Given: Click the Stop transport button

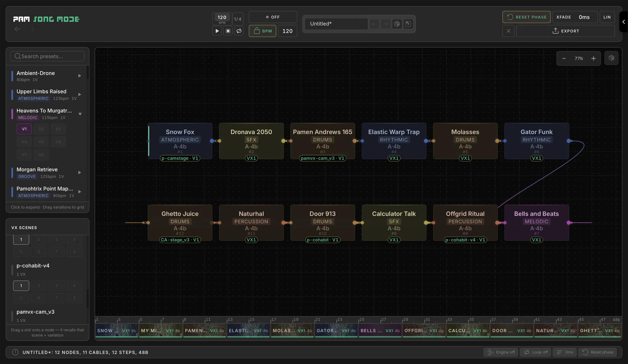Looking at the screenshot, I should click(228, 31).
